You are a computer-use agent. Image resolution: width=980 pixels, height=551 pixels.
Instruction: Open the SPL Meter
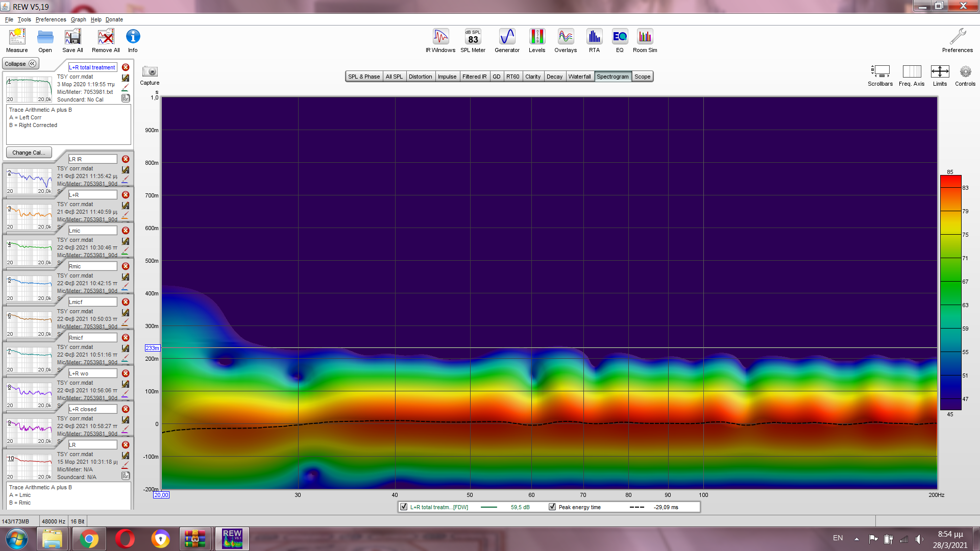tap(473, 40)
